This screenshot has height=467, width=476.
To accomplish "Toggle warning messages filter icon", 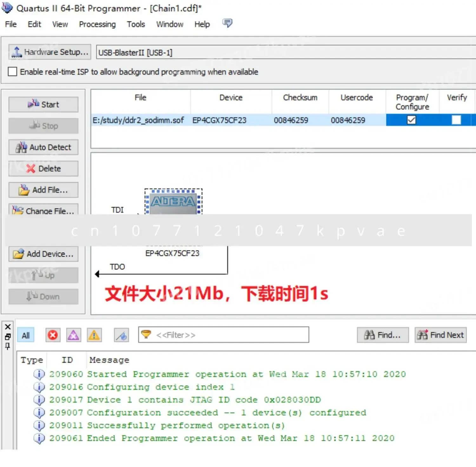I will coord(94,335).
